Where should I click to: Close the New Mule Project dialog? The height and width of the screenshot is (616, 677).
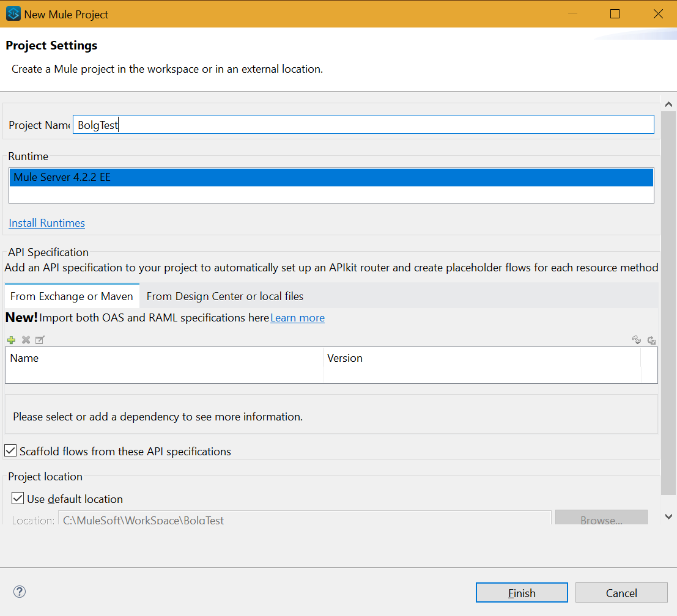658,14
